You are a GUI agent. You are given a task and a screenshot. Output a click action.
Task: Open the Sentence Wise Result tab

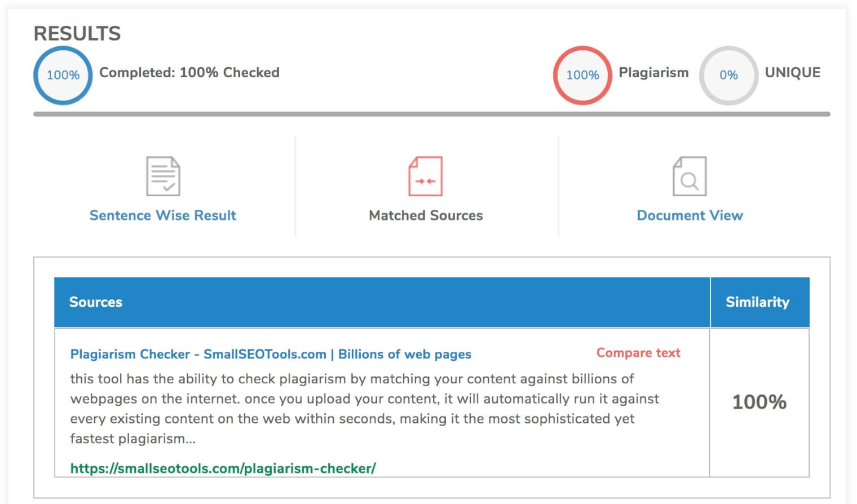(x=163, y=215)
